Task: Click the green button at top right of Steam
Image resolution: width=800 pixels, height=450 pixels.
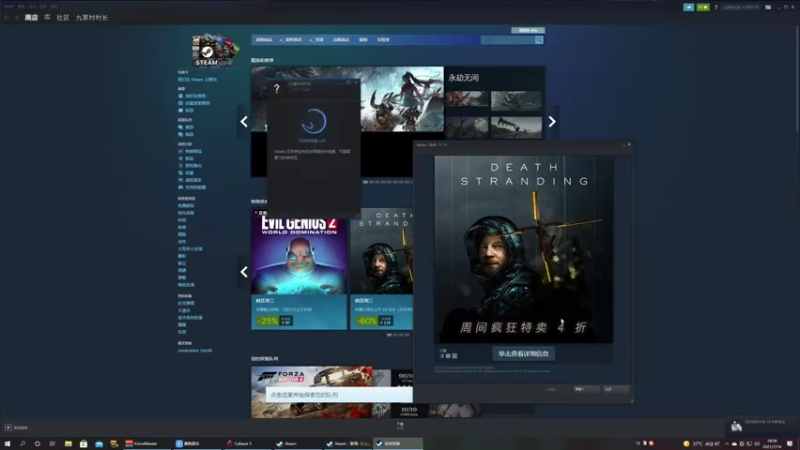Action: [703, 7]
